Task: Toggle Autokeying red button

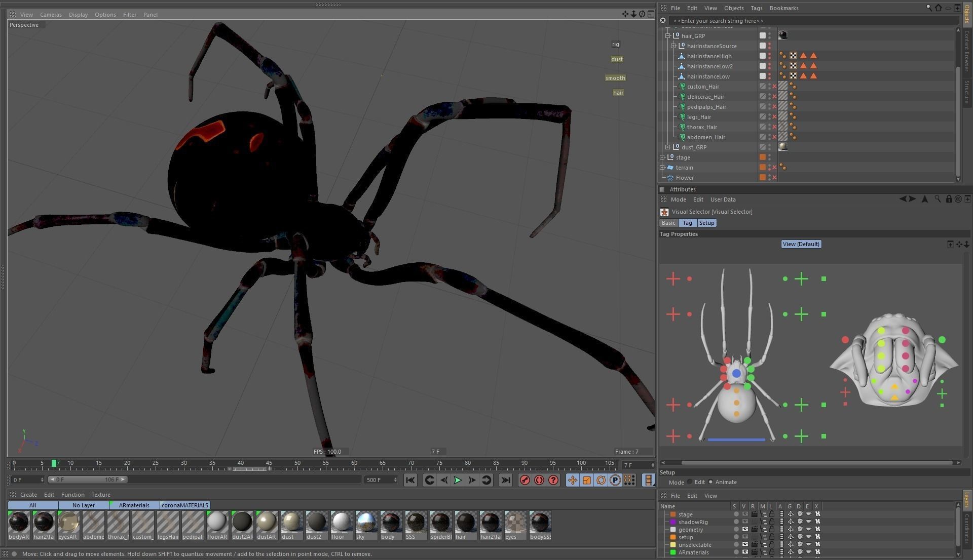Action: pyautogui.click(x=539, y=480)
